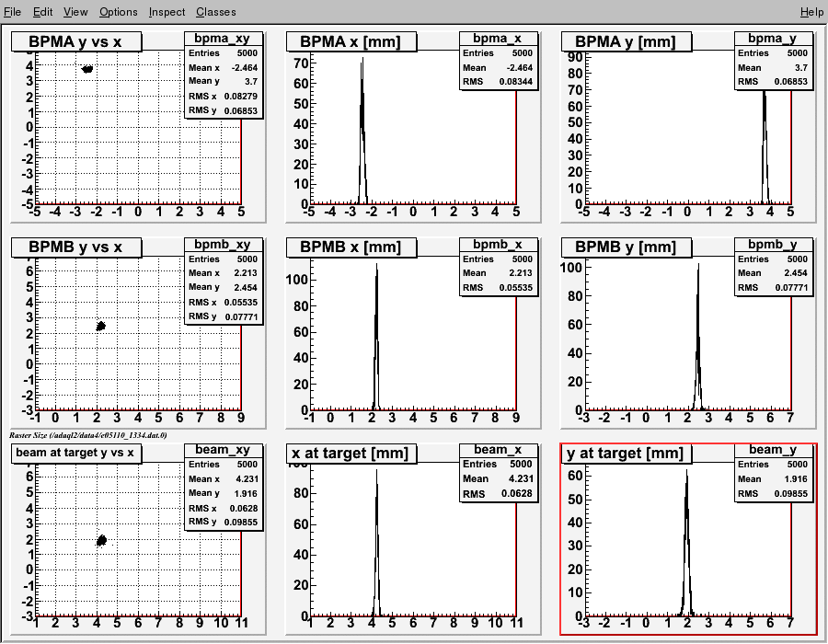This screenshot has width=828, height=644.
Task: Click 'RMS x 0.0628' in beam_xy stats
Action: pos(223,509)
